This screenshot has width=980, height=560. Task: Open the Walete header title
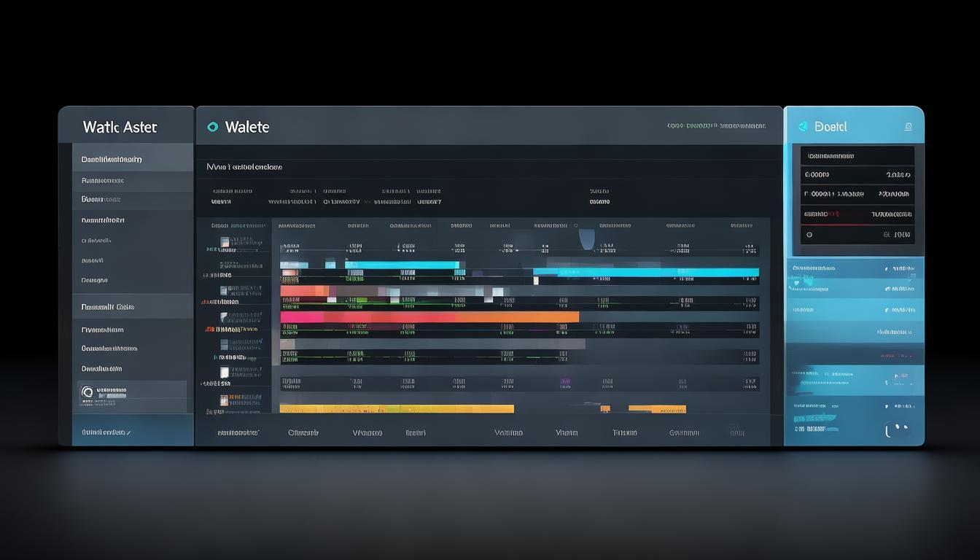coord(247,127)
